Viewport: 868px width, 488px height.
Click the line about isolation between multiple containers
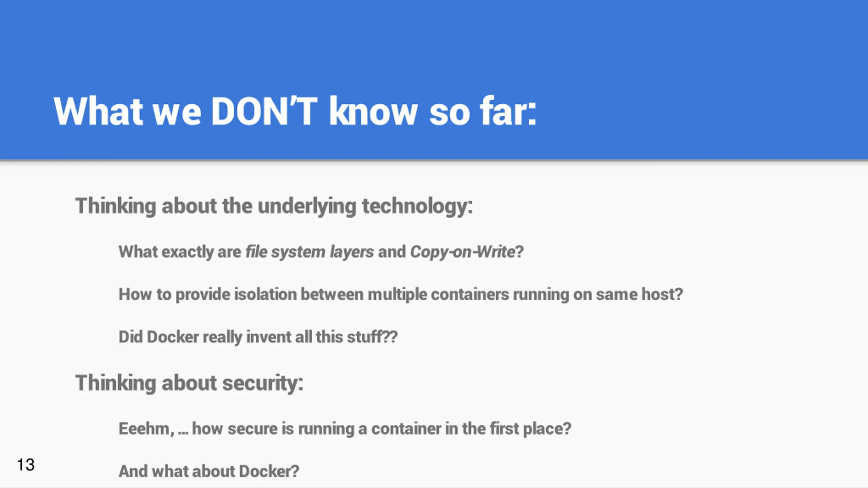401,294
